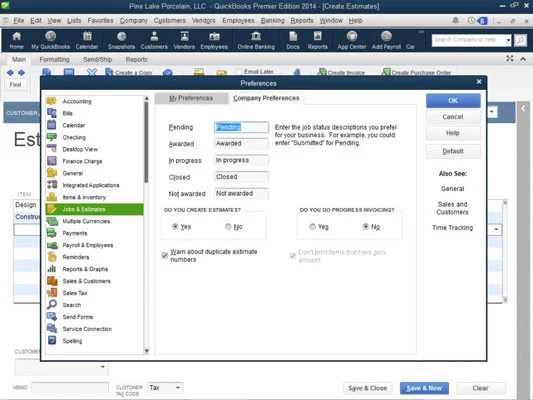Image resolution: width=533 pixels, height=400 pixels.
Task: Open My QuickBooks icon
Action: point(50,40)
